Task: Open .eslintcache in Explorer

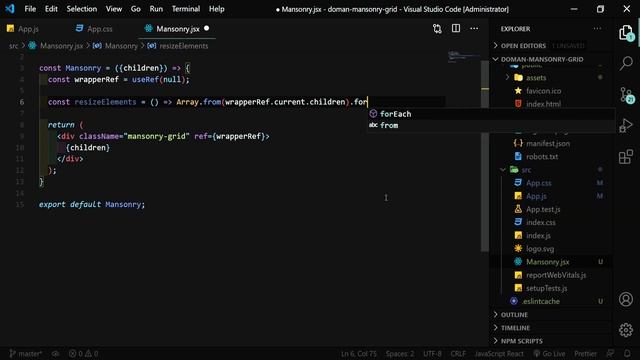Action: point(540,301)
